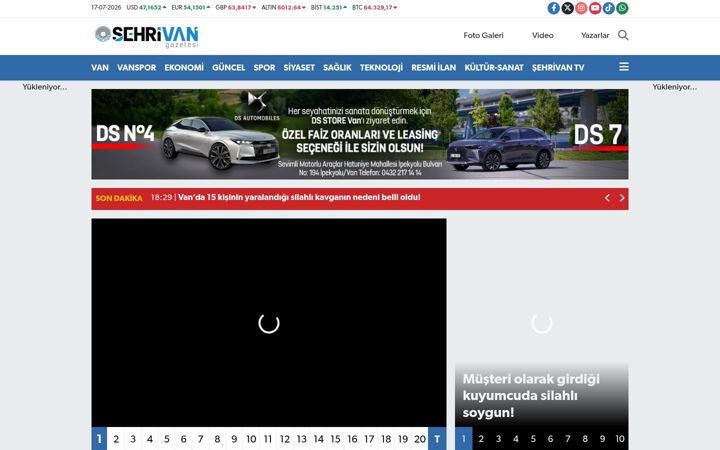Open the YouTube social icon

click(x=595, y=8)
